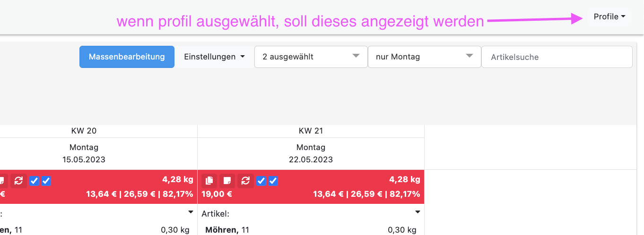This screenshot has height=235, width=644.
Task: Open the Einstellungen dropdown
Action: pyautogui.click(x=214, y=57)
